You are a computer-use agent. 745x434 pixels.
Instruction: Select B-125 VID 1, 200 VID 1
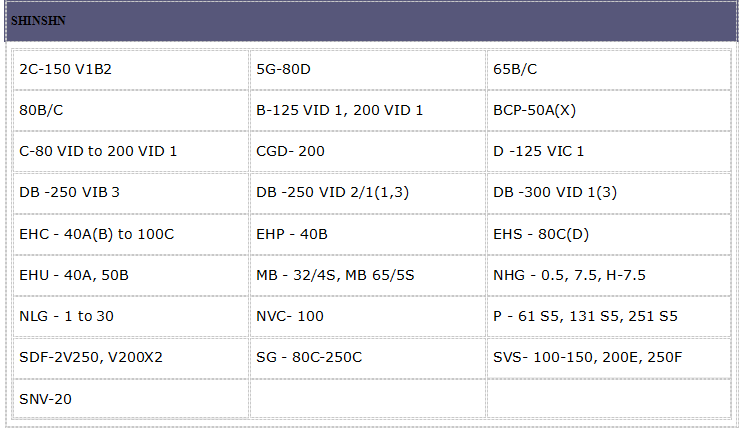click(x=339, y=110)
